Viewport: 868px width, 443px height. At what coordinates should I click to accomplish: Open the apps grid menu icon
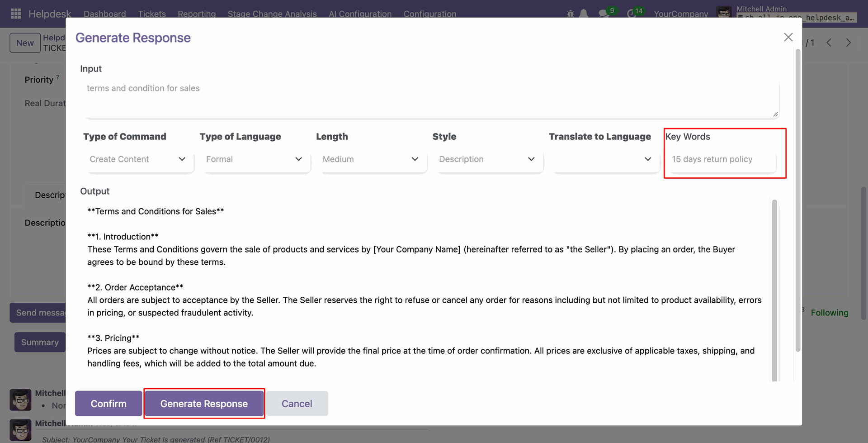point(16,14)
